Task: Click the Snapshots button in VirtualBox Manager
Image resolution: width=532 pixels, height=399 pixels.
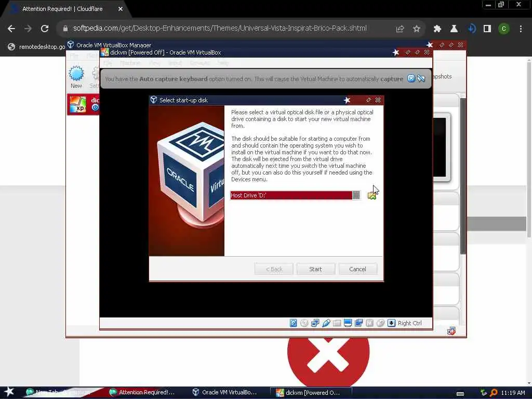Action: [443, 76]
